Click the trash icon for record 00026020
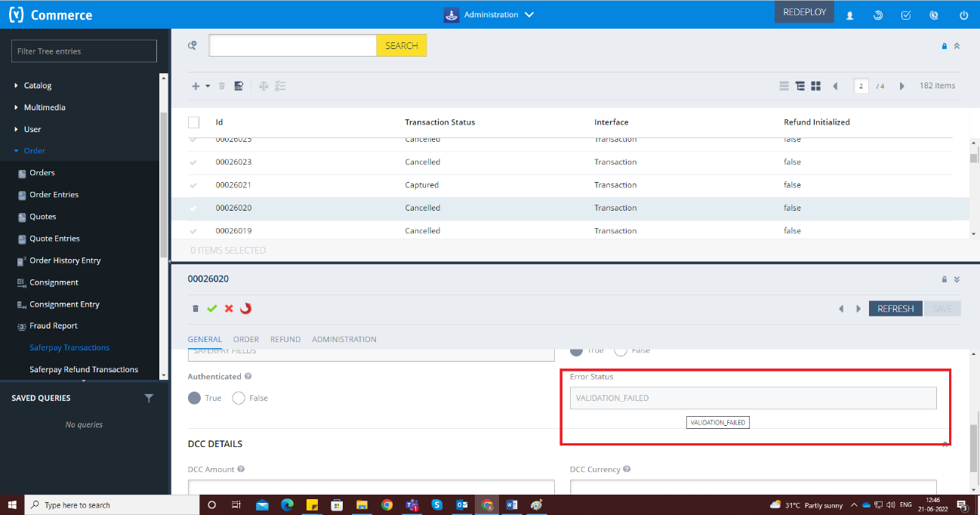 click(196, 309)
